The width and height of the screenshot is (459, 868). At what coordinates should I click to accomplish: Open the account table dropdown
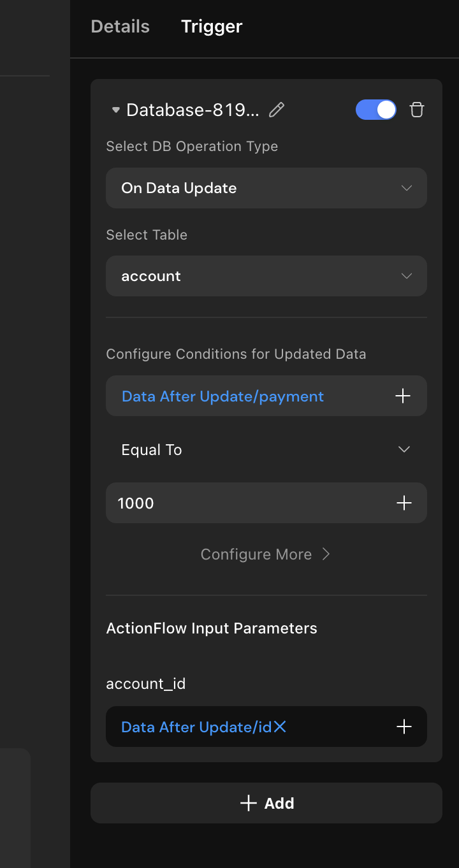click(266, 276)
